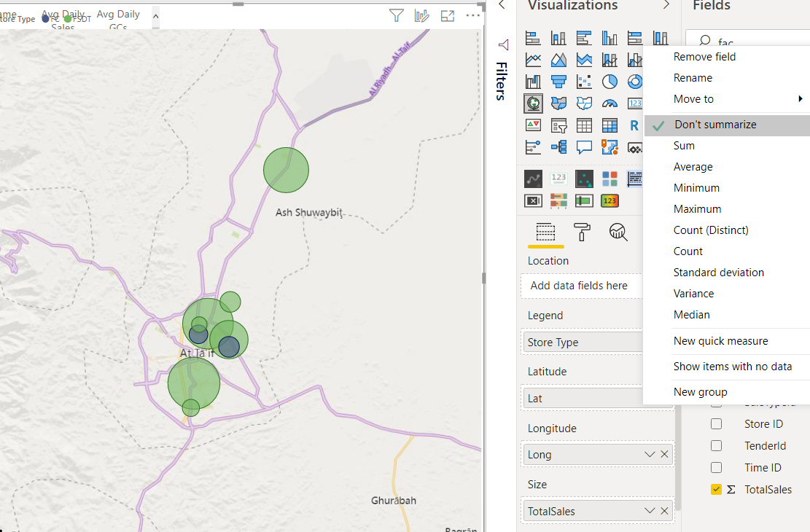Open the TotalSales field dropdown in Size
The image size is (810, 532).
tap(650, 511)
